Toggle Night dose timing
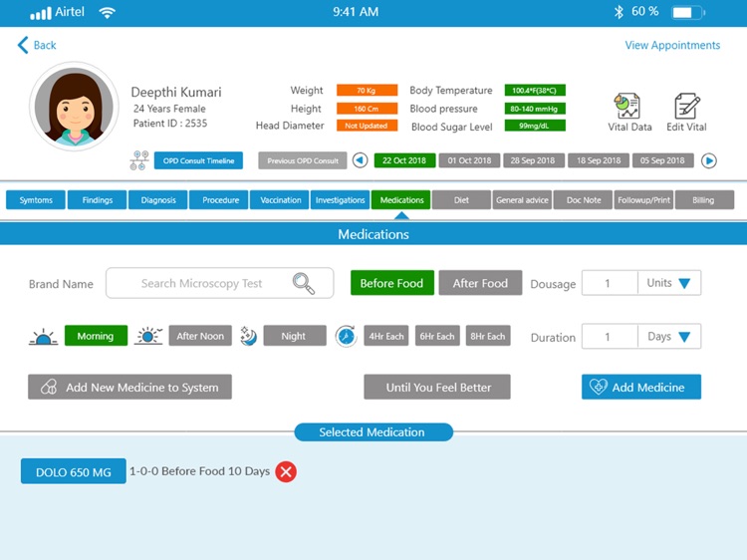The width and height of the screenshot is (747, 560). click(x=295, y=336)
